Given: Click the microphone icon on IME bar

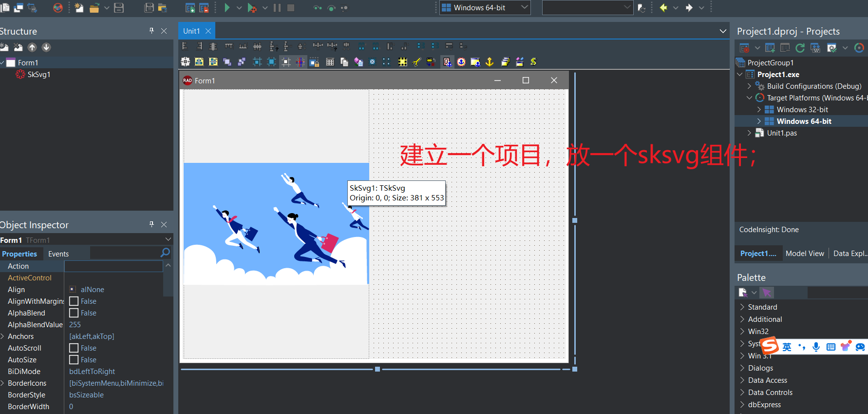Looking at the screenshot, I should [x=816, y=347].
